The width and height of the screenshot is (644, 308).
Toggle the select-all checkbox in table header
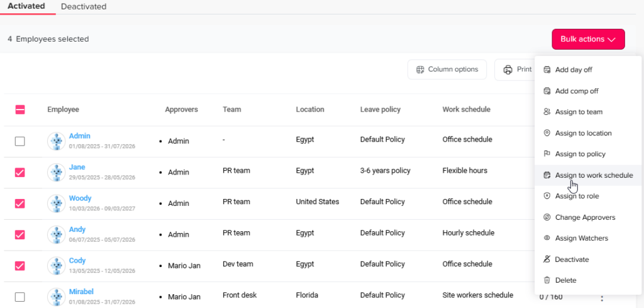[20, 110]
